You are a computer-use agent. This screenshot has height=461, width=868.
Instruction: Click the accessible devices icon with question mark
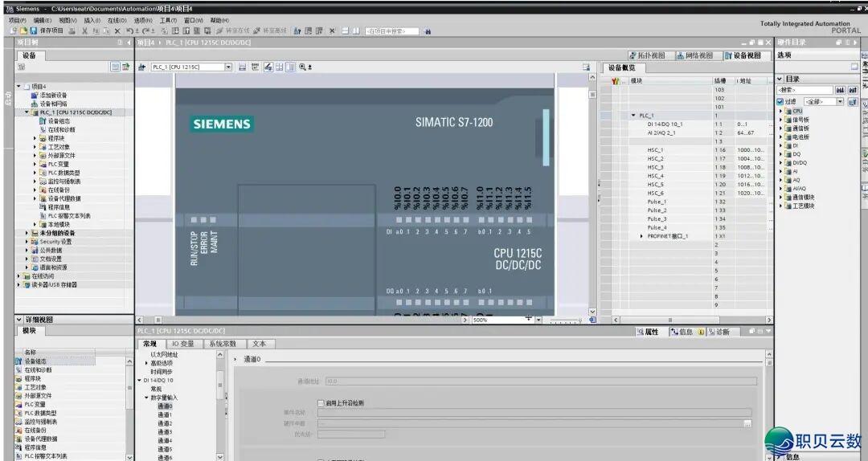(297, 31)
